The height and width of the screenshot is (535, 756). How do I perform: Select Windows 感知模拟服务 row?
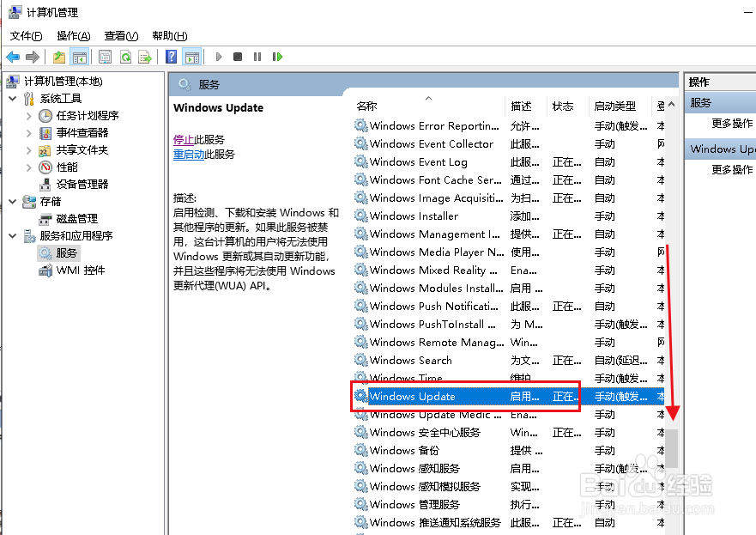coord(509,487)
